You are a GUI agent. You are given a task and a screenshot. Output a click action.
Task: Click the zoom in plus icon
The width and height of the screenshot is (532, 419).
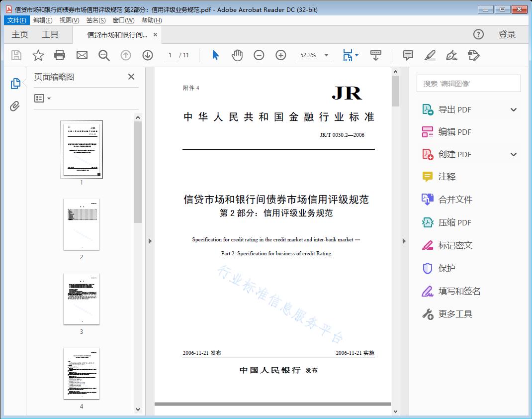point(281,55)
